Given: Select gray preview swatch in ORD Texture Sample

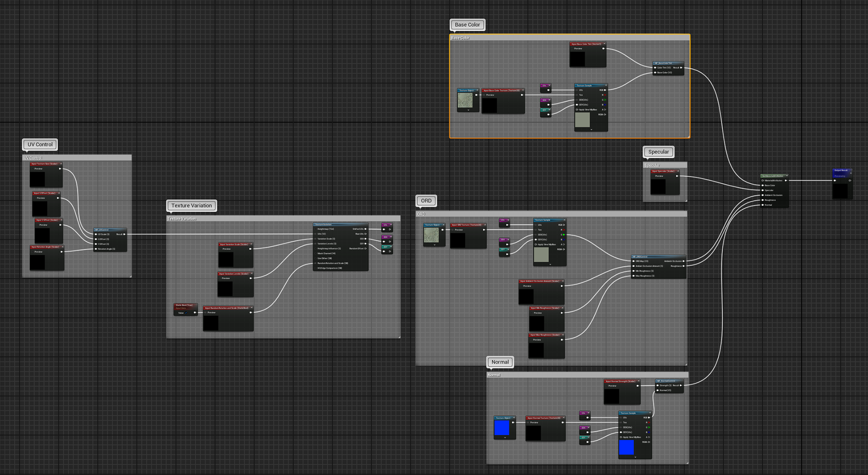Looking at the screenshot, I should click(541, 255).
